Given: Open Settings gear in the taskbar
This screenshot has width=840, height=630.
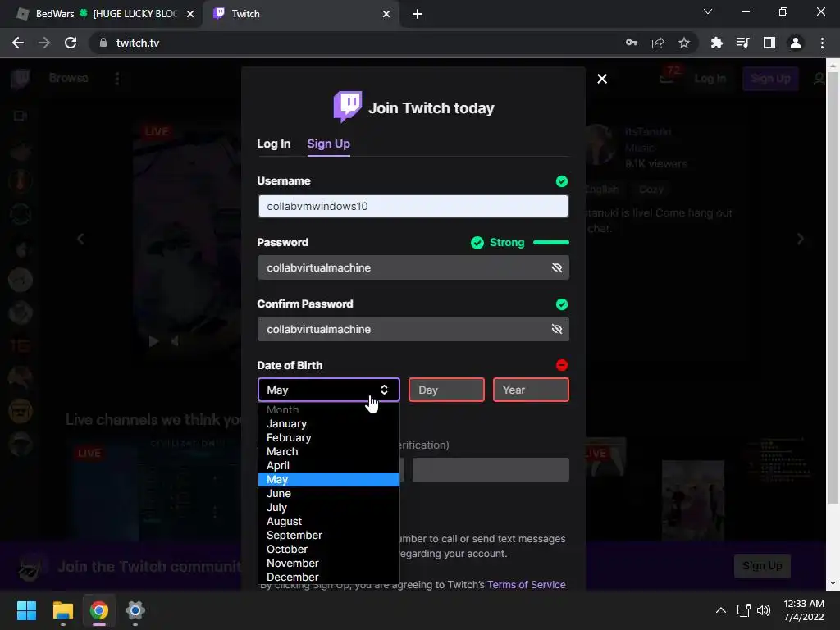Looking at the screenshot, I should coord(135,610).
